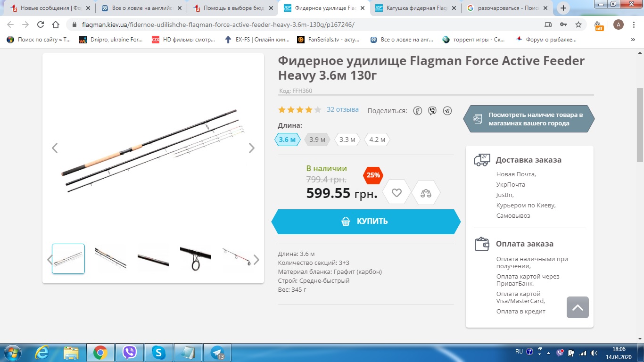Show previous product image arrow
644x362 pixels.
click(55, 148)
